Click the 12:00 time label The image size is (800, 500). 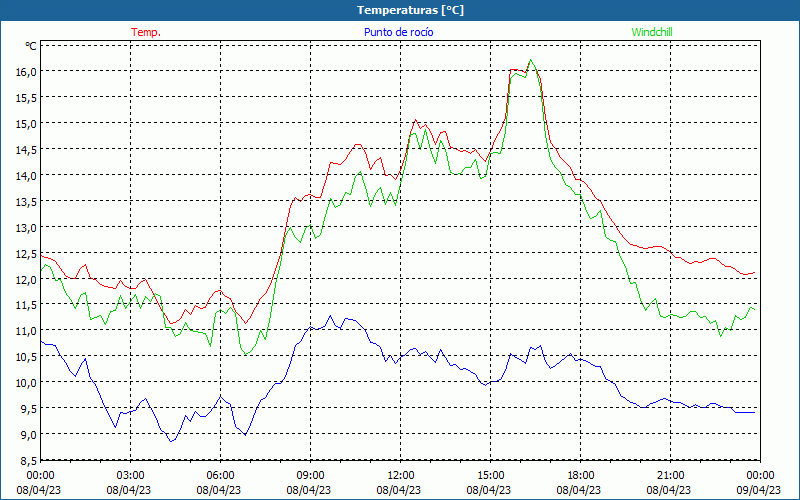(x=401, y=476)
